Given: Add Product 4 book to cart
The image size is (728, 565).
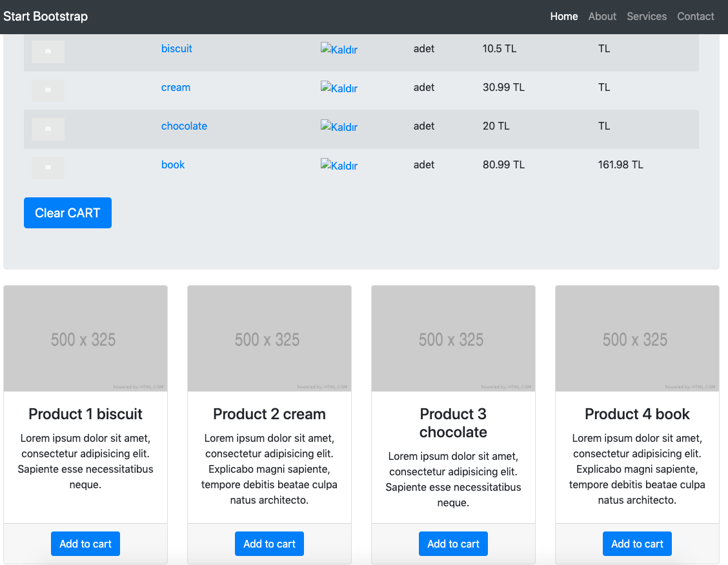Looking at the screenshot, I should click(x=637, y=544).
